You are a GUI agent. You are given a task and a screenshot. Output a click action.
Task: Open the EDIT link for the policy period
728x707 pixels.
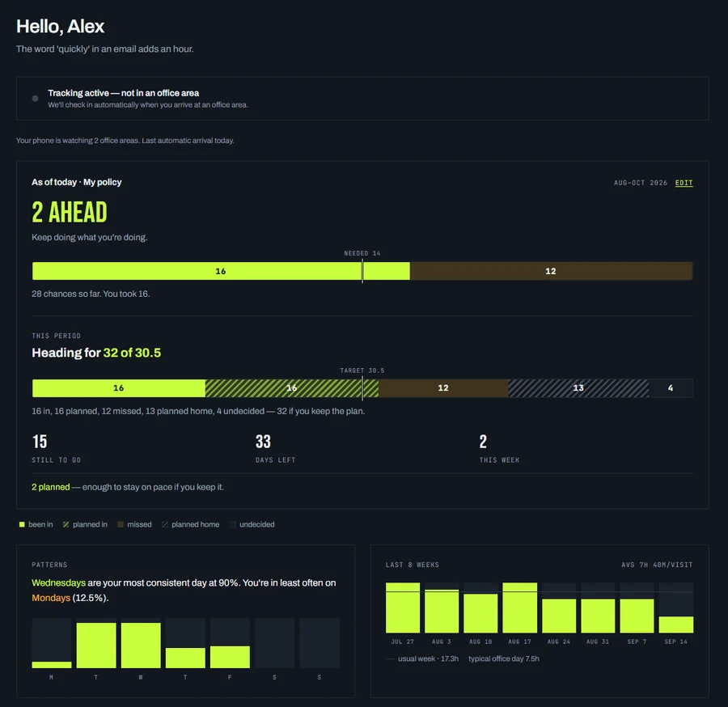click(684, 183)
